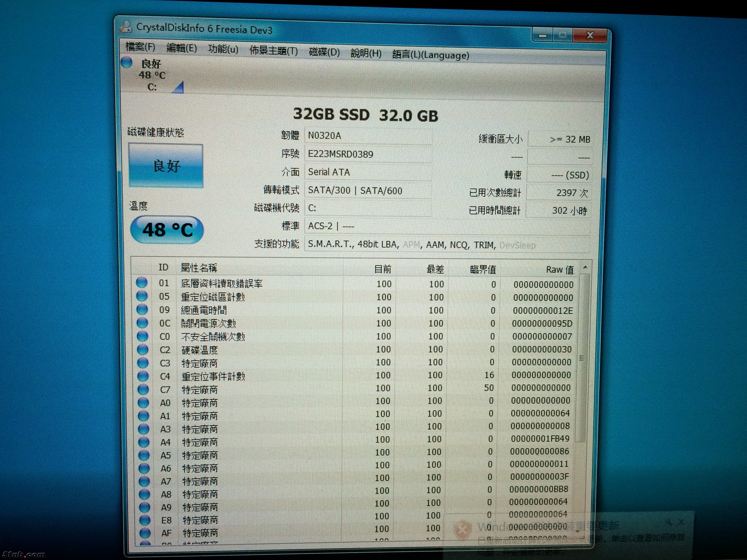Click status icon for row C3
The height and width of the screenshot is (560, 747).
pos(143,363)
